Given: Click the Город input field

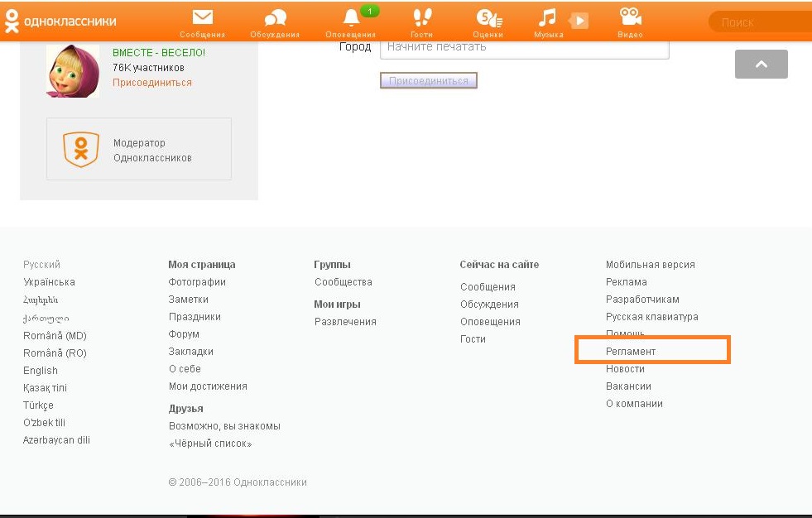Looking at the screenshot, I should 523,47.
